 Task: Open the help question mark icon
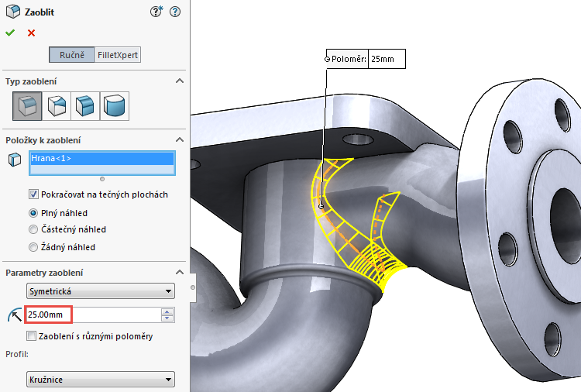[175, 12]
